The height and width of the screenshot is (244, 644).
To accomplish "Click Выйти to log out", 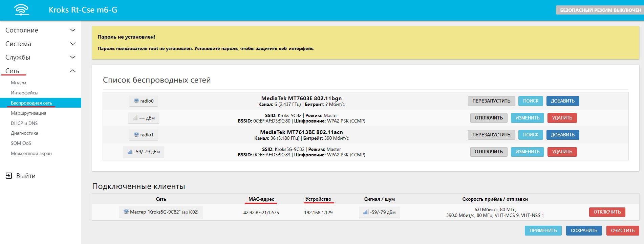I will 26,176.
